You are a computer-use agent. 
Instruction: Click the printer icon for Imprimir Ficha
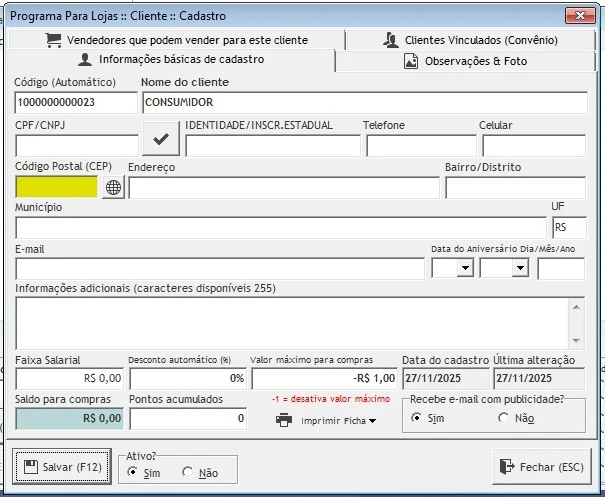point(284,420)
